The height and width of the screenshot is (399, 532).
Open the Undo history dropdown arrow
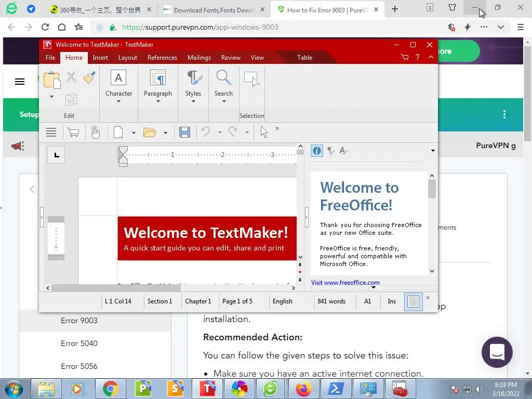[x=220, y=132]
